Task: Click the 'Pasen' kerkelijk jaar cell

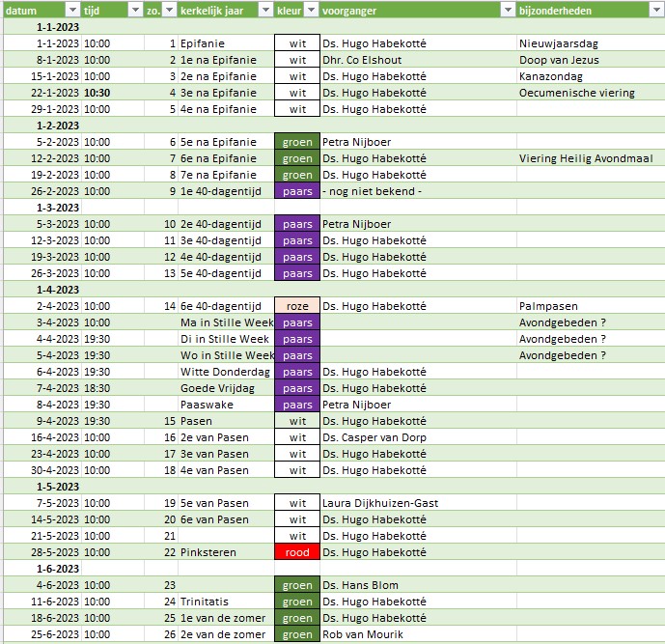Action: [x=226, y=421]
